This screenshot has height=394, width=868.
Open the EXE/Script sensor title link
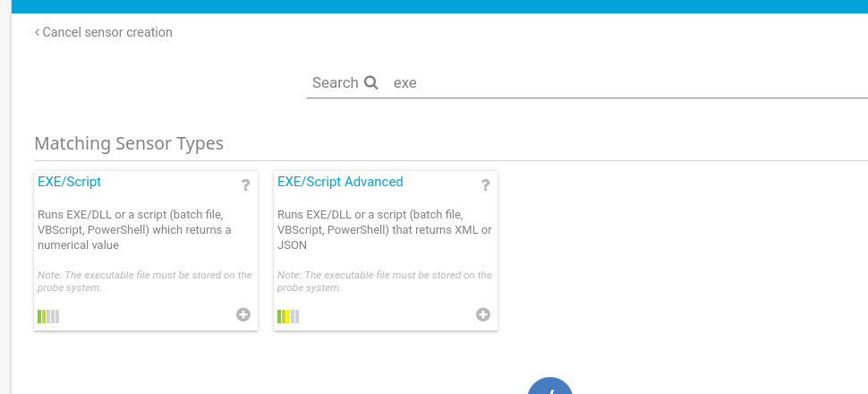click(69, 182)
